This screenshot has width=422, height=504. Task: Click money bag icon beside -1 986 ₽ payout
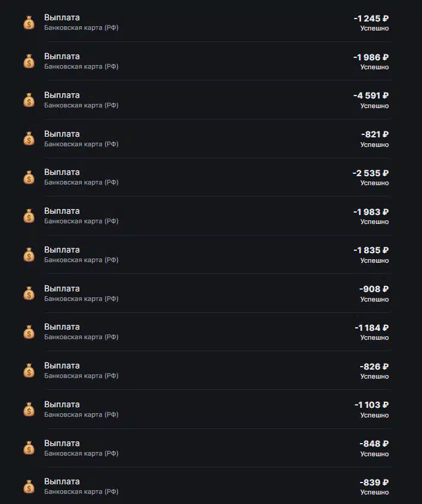click(x=29, y=61)
